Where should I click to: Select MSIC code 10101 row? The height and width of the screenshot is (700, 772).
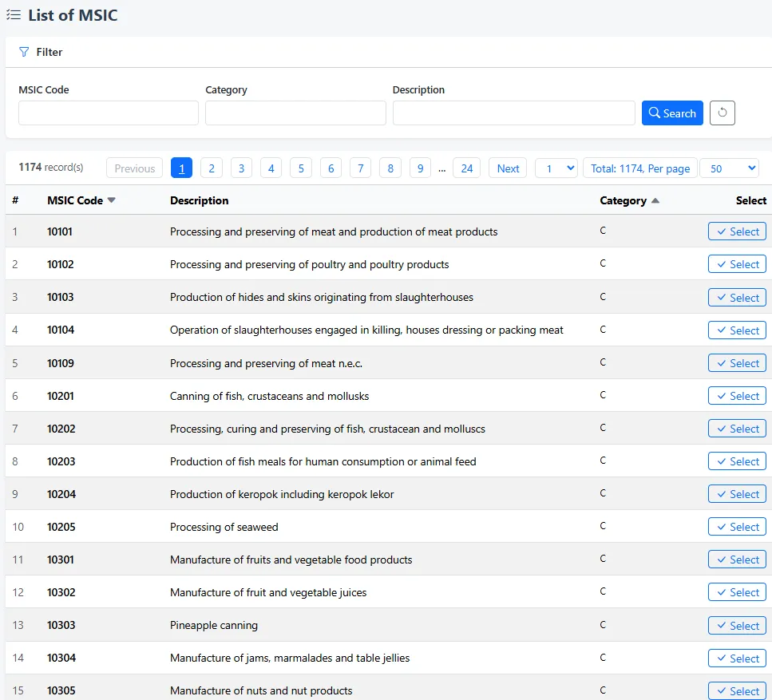point(737,231)
